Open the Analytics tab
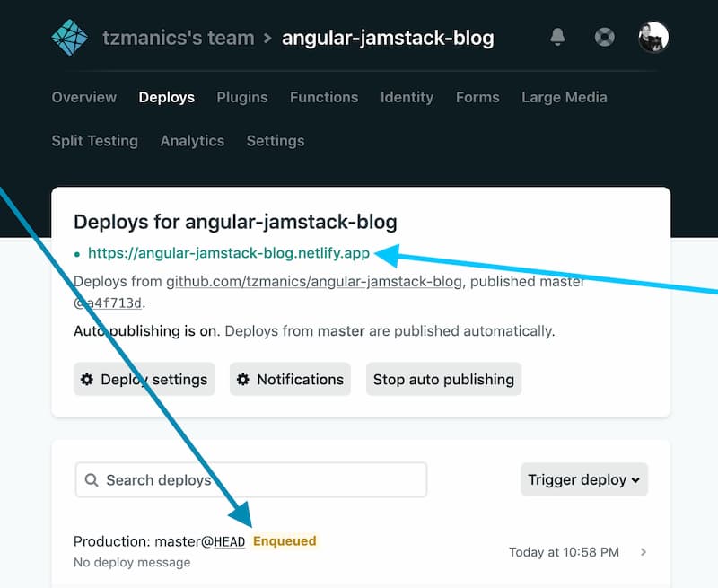 (192, 140)
